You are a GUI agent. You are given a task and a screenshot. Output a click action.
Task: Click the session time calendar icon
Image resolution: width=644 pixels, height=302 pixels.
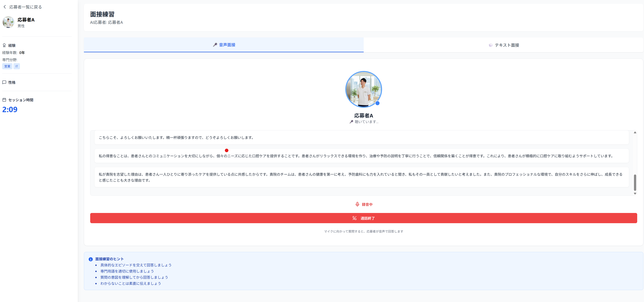4,100
